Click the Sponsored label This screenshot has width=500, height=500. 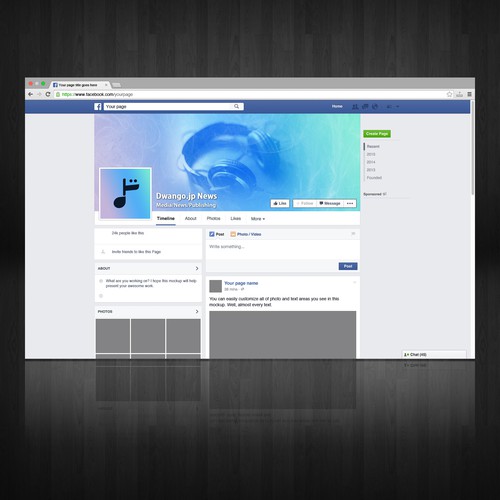[x=372, y=194]
